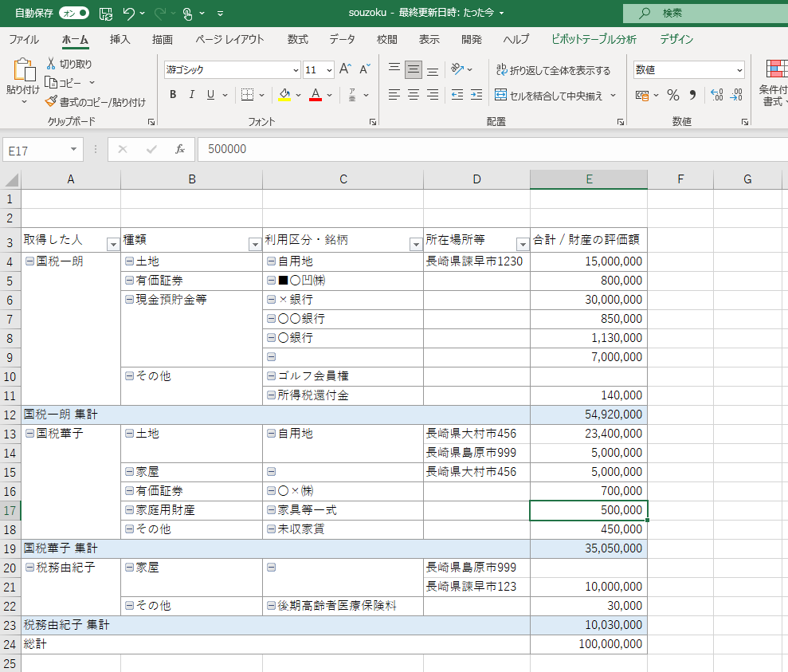Open the 取得した人 filter dropdown
The image size is (788, 672).
click(x=112, y=244)
